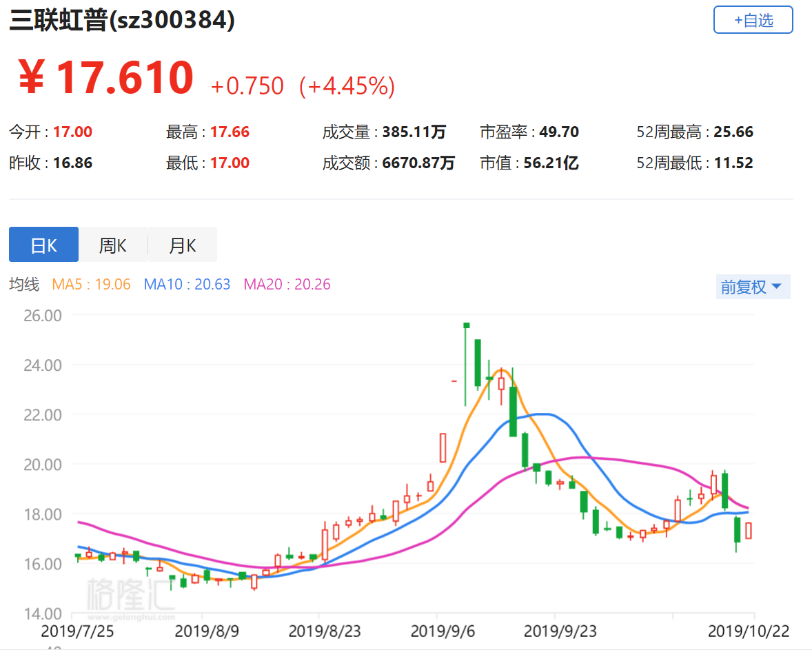The height and width of the screenshot is (650, 812).
Task: Click the 今开 opening price 17.00
Action: (72, 132)
